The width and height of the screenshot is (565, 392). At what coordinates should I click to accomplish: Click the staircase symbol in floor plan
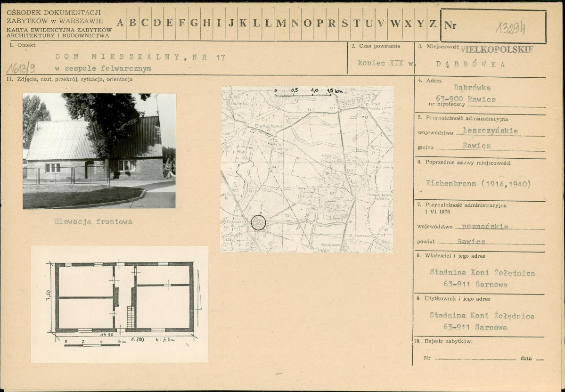(131, 317)
